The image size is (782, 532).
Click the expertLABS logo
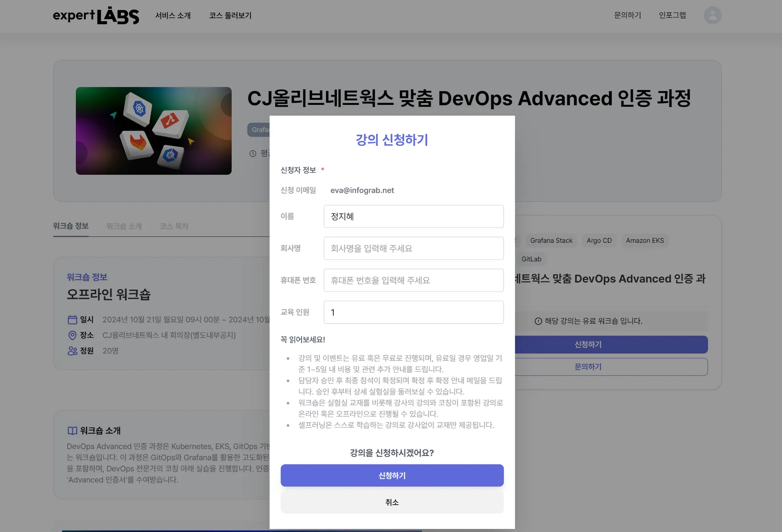[x=96, y=16]
